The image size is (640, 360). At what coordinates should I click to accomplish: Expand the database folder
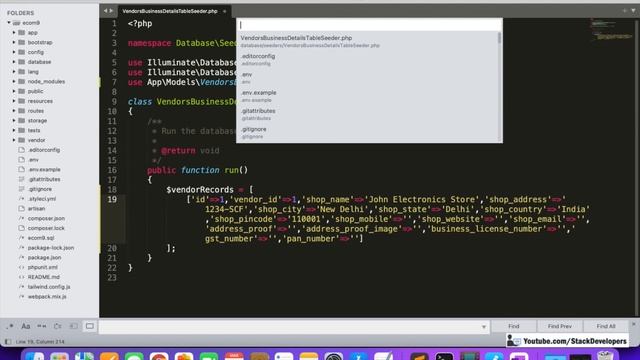[x=14, y=62]
